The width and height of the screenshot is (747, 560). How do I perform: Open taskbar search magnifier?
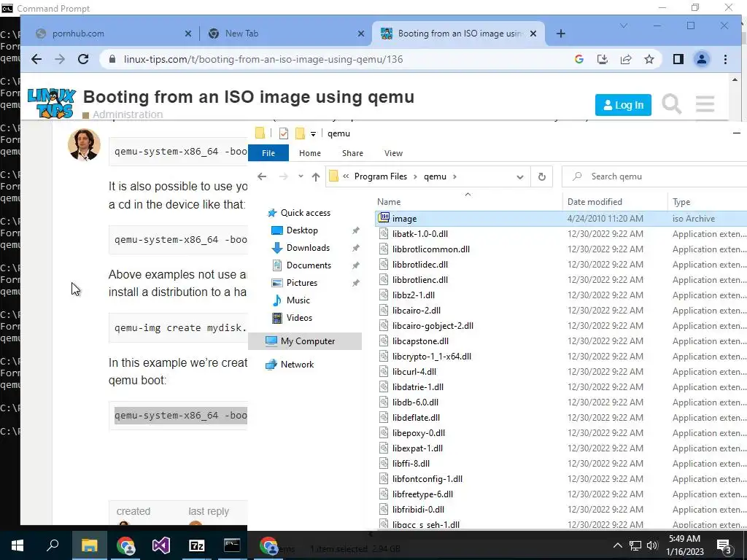click(53, 545)
